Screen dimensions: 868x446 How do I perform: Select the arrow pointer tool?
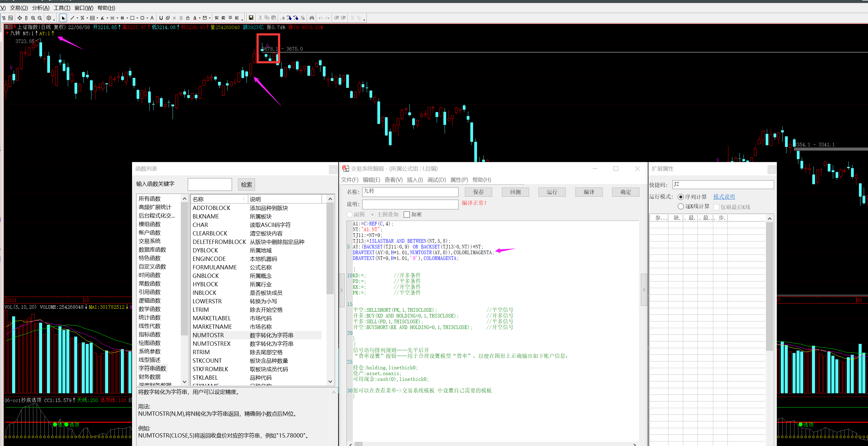[x=63, y=18]
